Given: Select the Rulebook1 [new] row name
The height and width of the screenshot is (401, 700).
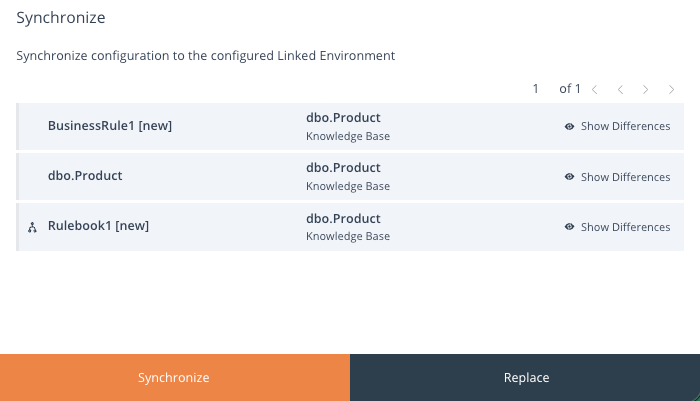Looking at the screenshot, I should [x=98, y=226].
